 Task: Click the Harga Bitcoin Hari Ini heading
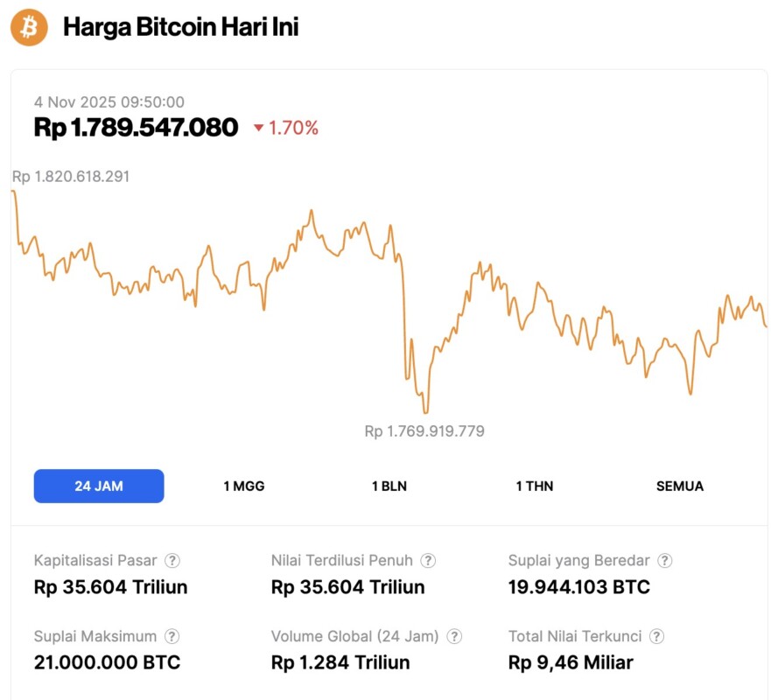tap(180, 27)
